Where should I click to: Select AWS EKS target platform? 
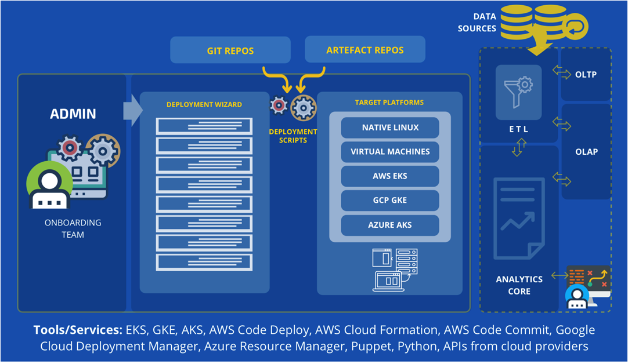click(390, 176)
